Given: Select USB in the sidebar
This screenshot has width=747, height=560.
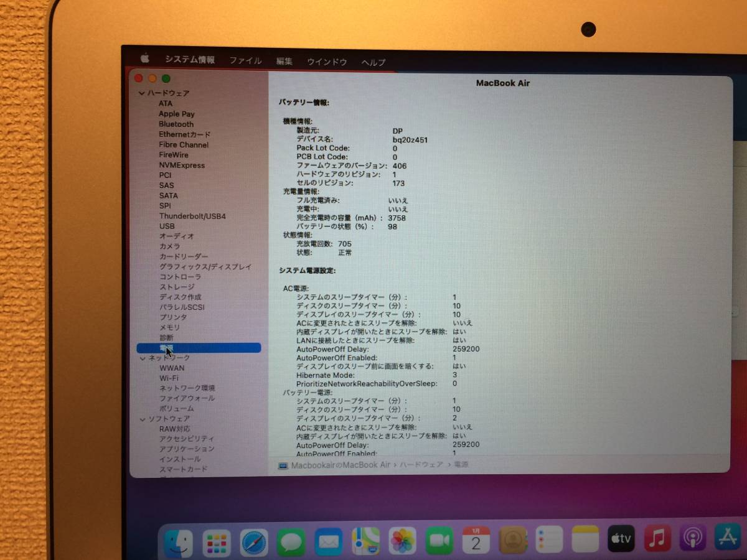Looking at the screenshot, I should 167,226.
